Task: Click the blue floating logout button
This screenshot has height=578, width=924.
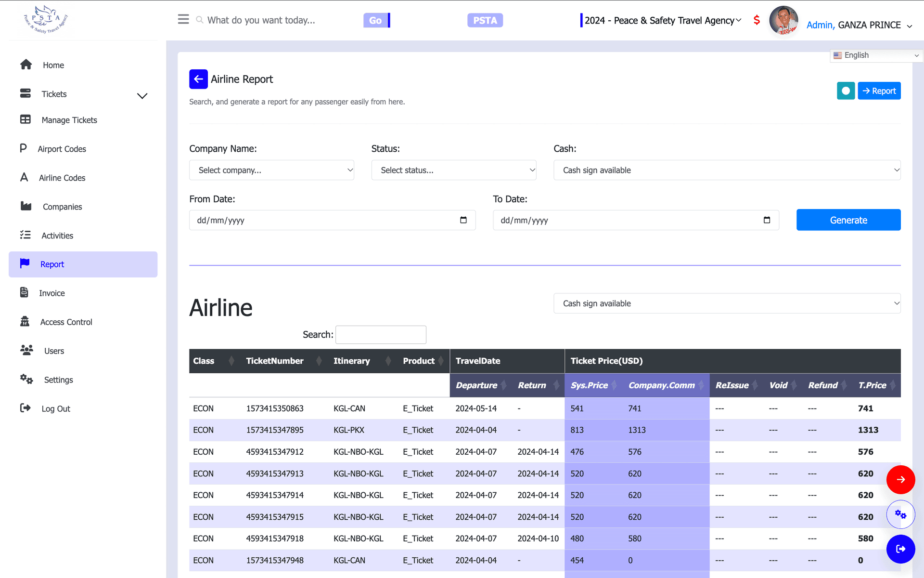Action: point(900,549)
